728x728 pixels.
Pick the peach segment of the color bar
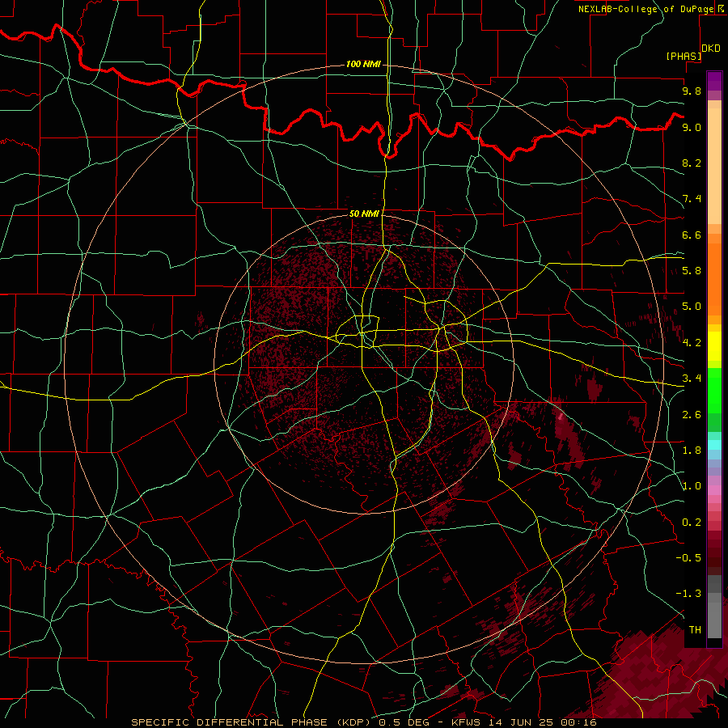click(714, 166)
